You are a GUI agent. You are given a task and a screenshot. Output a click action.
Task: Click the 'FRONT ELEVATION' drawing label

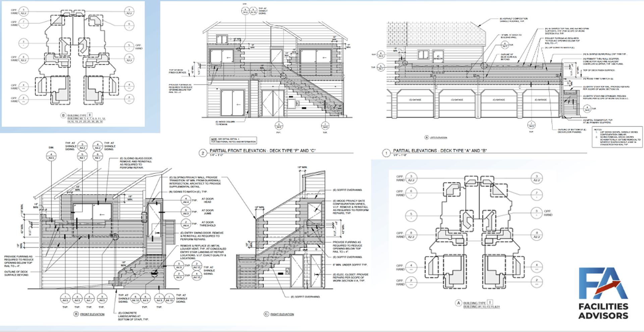(92, 314)
